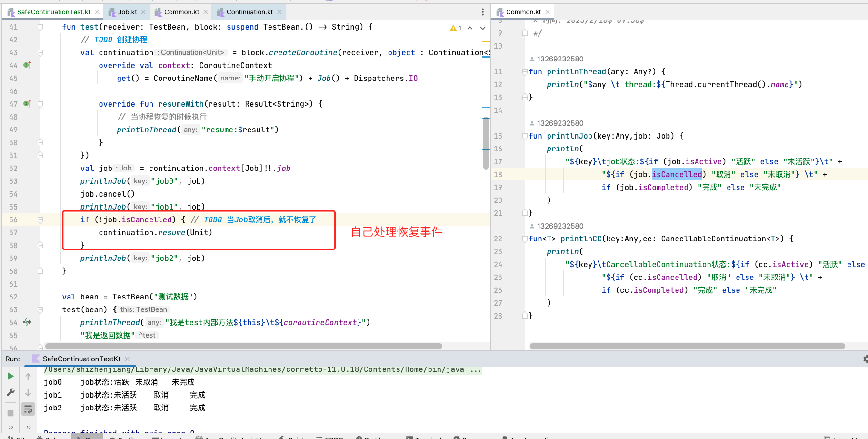Show more actions under the stop icon
This screenshot has height=439, width=868.
coord(10,427)
